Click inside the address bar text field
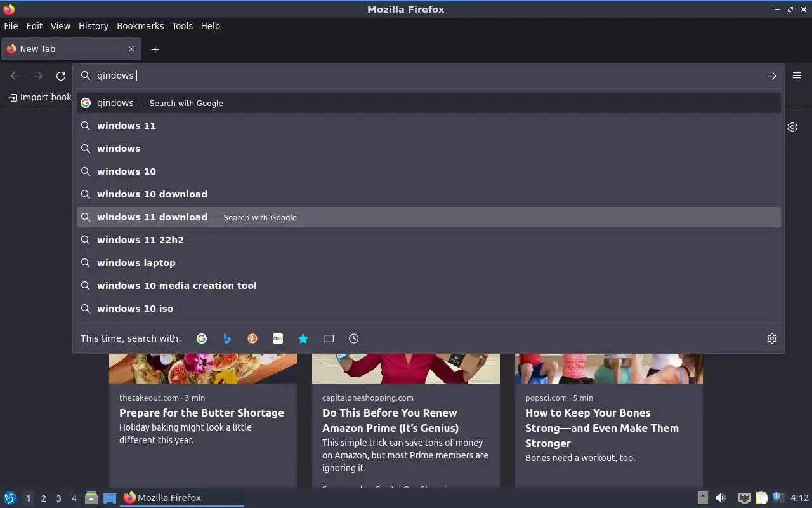Viewport: 812px width, 508px height. [428, 76]
